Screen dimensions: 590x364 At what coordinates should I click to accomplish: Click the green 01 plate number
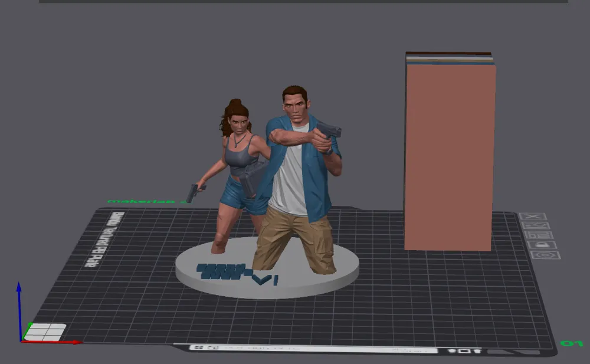[572, 343]
